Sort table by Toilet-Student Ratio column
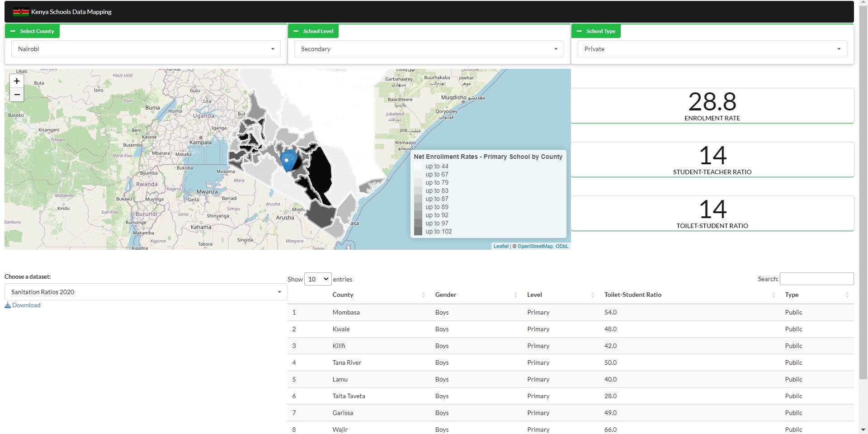Image resolution: width=868 pixels, height=434 pixels. coord(632,295)
